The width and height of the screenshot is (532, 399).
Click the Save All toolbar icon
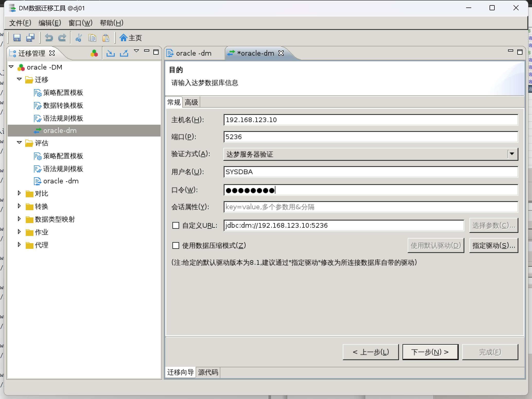[x=30, y=38]
